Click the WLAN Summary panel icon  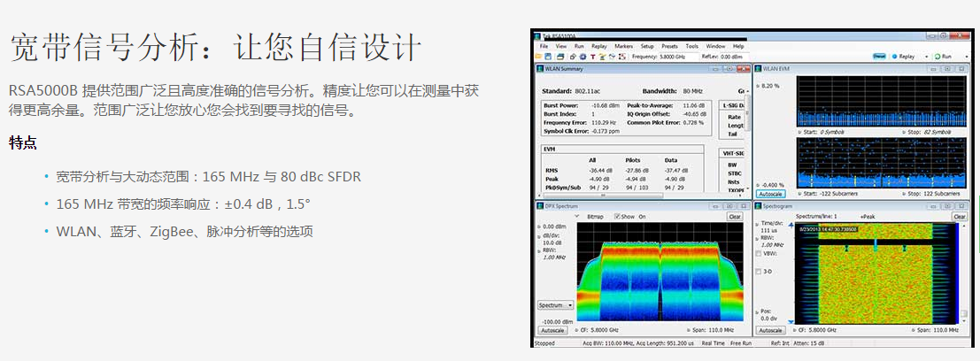(538, 69)
